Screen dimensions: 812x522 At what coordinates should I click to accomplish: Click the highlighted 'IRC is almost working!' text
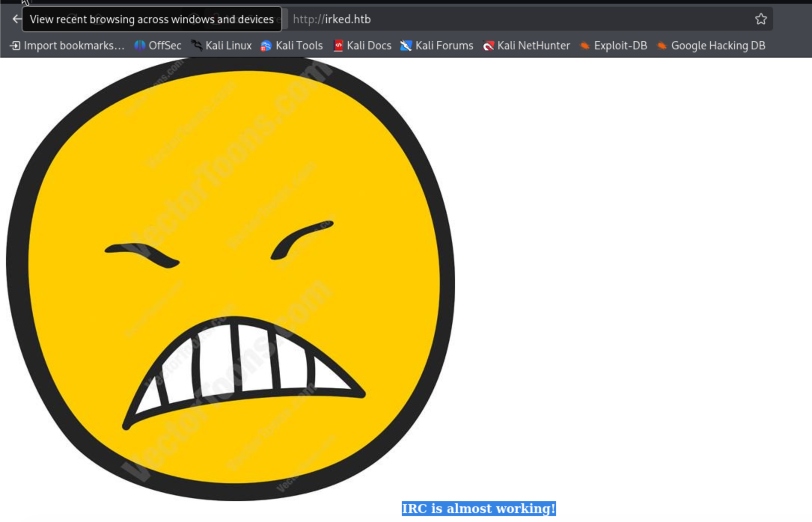tap(478, 509)
